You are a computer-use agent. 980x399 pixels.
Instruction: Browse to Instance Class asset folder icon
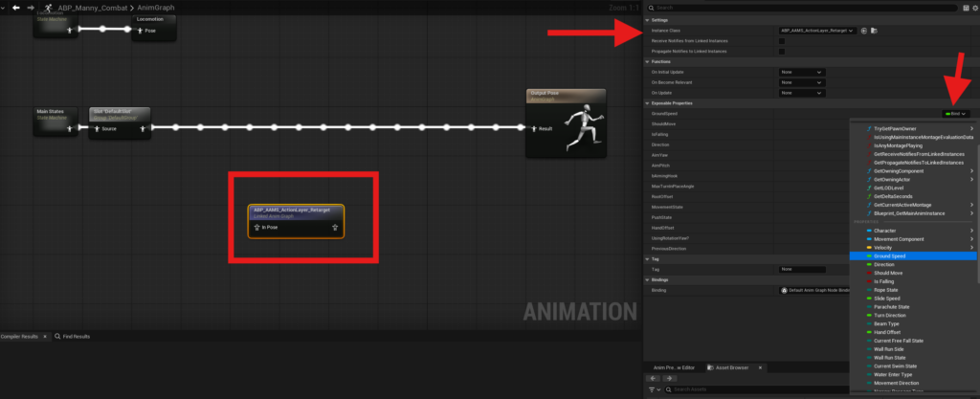pyautogui.click(x=876, y=31)
